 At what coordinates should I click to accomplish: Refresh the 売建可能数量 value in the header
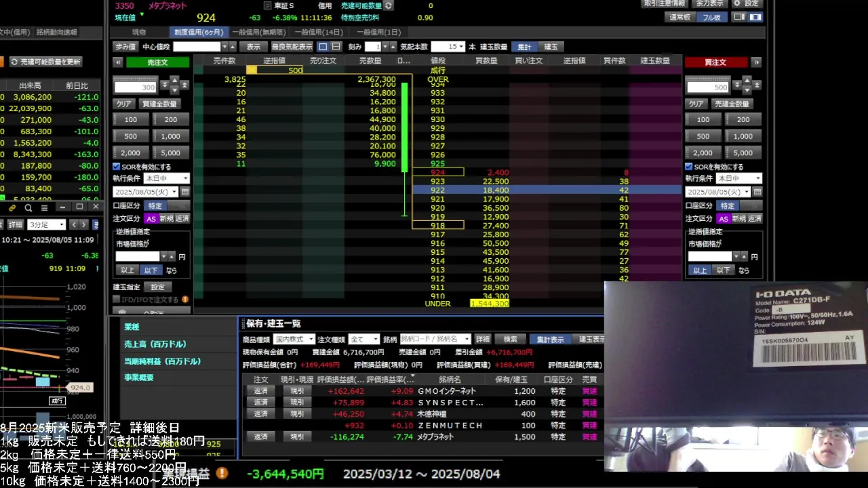(x=389, y=5)
